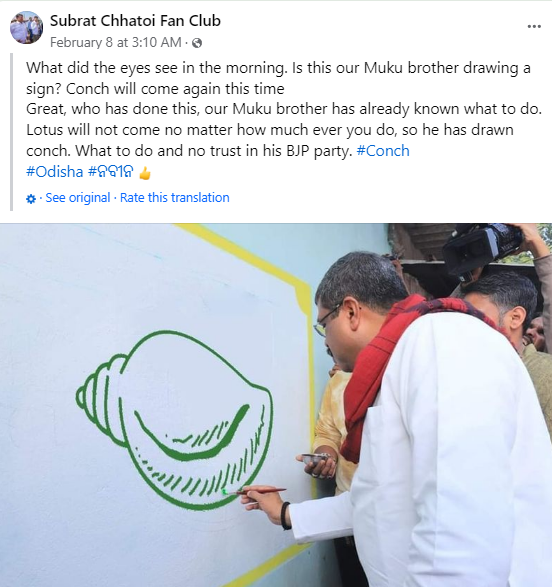Select See original to view untranslated post

coord(78,198)
